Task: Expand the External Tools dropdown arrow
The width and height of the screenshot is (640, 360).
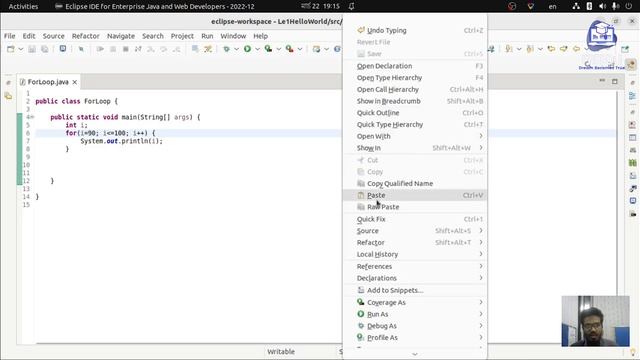Action: click(300, 49)
